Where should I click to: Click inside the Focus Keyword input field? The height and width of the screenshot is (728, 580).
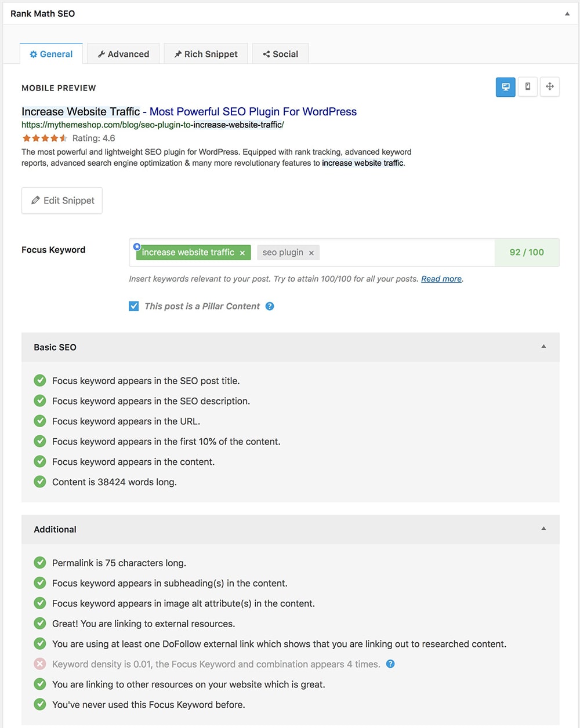[x=406, y=253]
